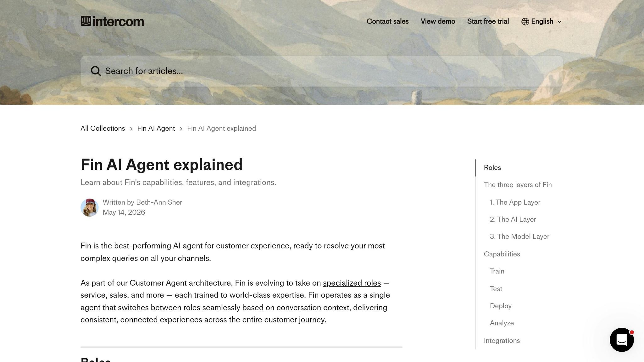Jump to Capabilities section
The height and width of the screenshot is (362, 644).
pos(502,254)
